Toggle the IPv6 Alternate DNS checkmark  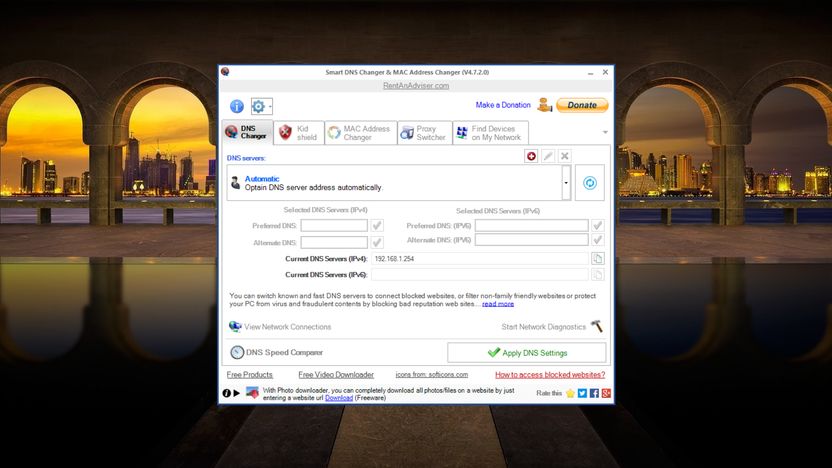pyautogui.click(x=597, y=240)
